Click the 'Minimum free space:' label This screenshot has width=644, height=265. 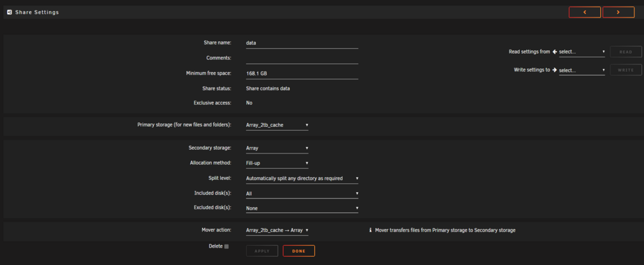(x=209, y=74)
